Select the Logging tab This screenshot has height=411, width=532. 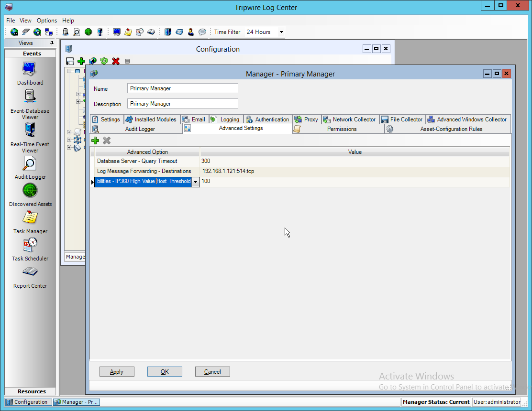[226, 119]
